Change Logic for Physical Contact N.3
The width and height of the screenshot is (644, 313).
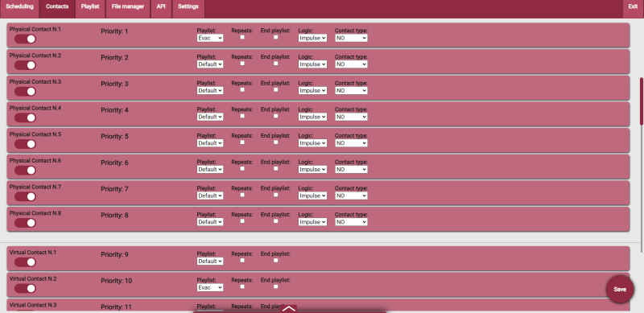tap(312, 90)
